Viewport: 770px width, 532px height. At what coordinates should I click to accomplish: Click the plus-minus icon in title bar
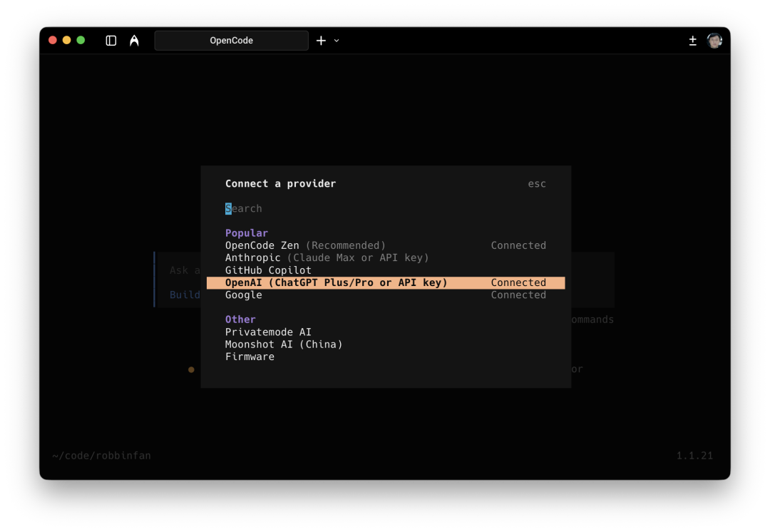692,41
